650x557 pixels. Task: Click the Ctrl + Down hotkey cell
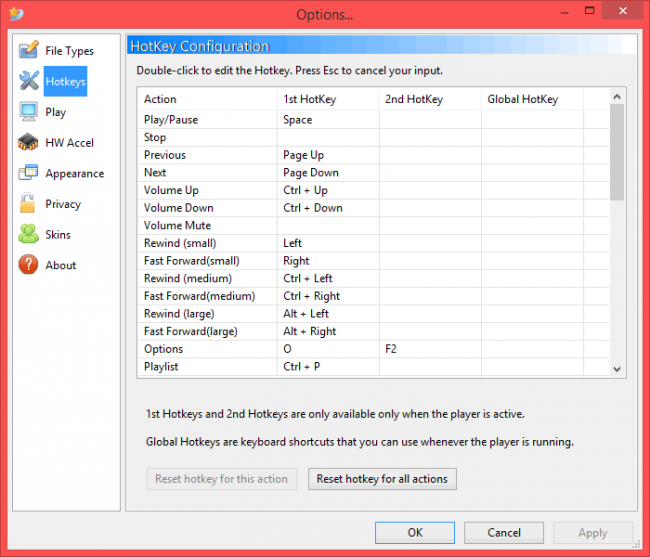(328, 208)
